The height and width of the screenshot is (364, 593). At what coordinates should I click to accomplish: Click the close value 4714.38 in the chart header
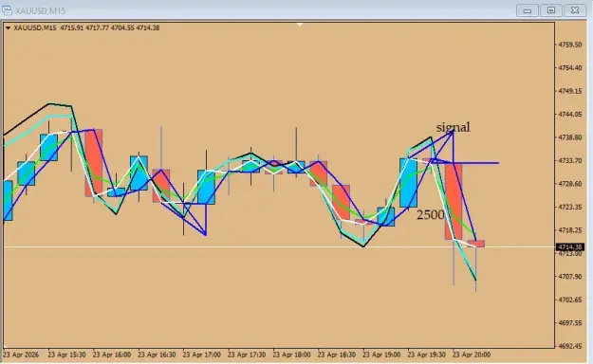tap(148, 28)
